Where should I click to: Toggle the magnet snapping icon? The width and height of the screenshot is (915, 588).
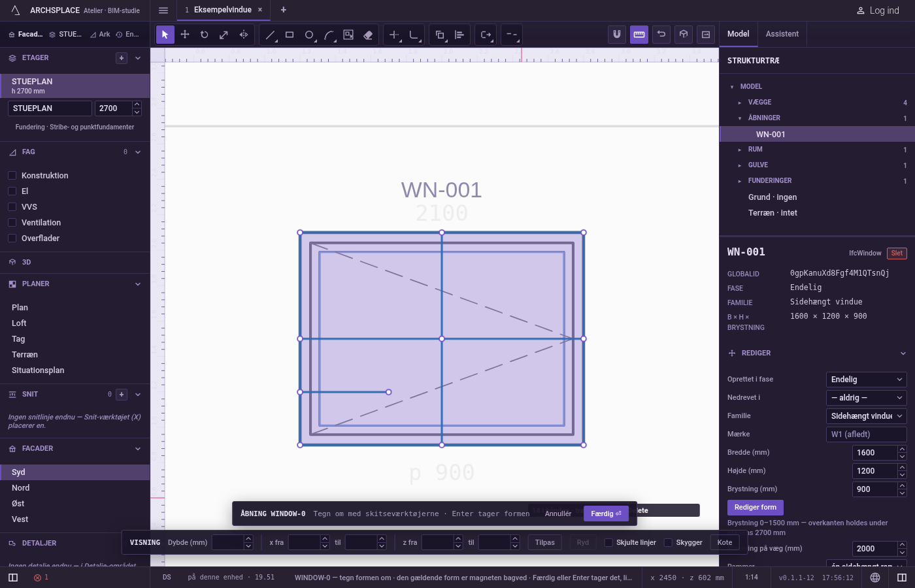[616, 35]
